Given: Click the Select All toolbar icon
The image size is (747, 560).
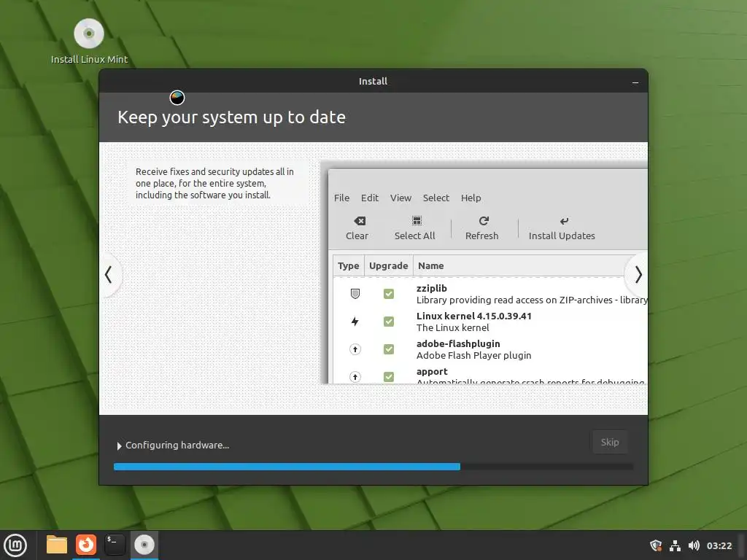Looking at the screenshot, I should (x=417, y=220).
